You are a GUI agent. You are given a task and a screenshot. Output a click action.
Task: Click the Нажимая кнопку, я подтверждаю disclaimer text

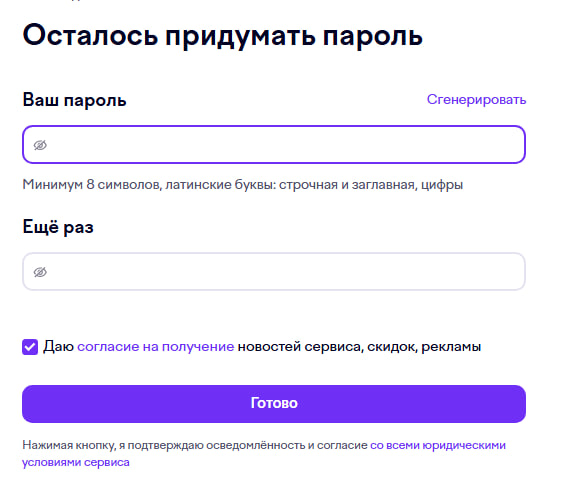click(x=195, y=445)
